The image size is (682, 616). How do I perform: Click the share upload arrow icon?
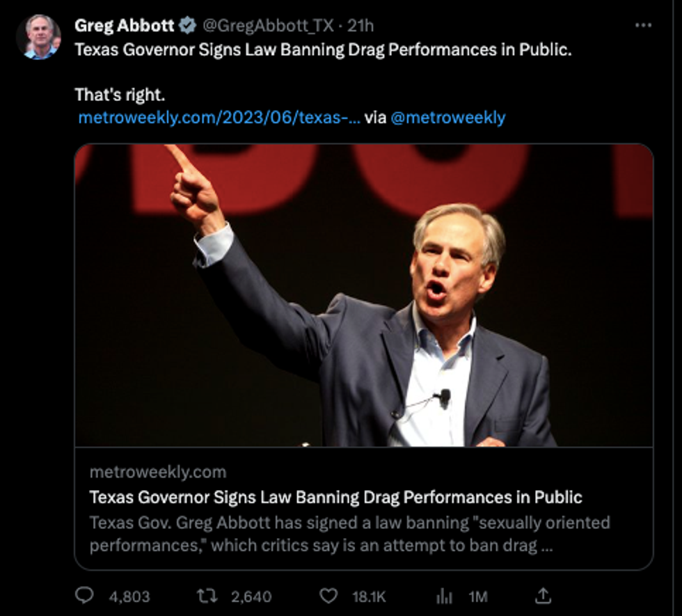click(544, 597)
